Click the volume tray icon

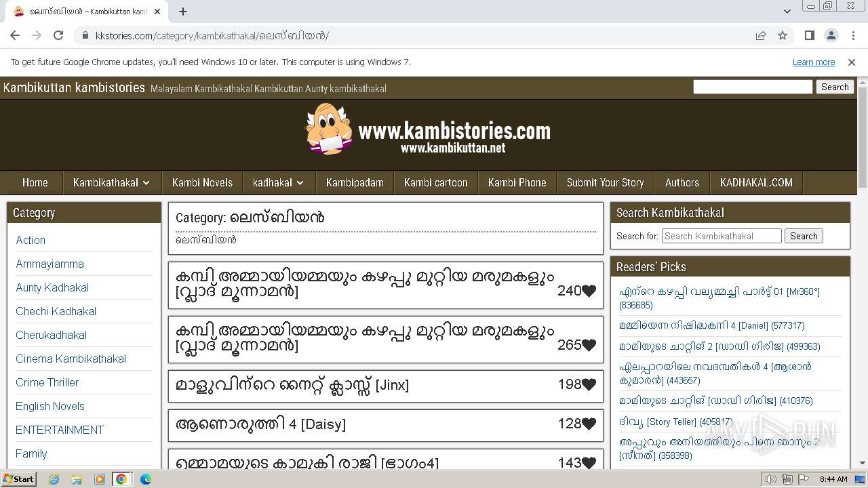[771, 479]
